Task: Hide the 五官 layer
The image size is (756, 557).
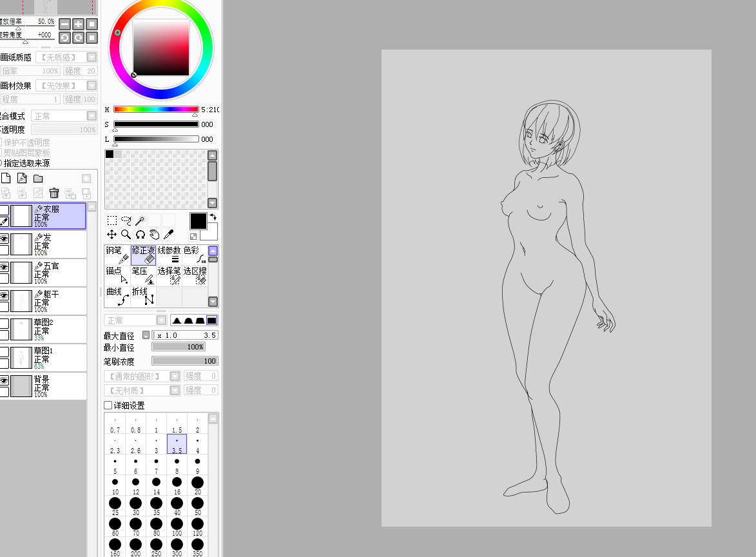Action: 4,267
